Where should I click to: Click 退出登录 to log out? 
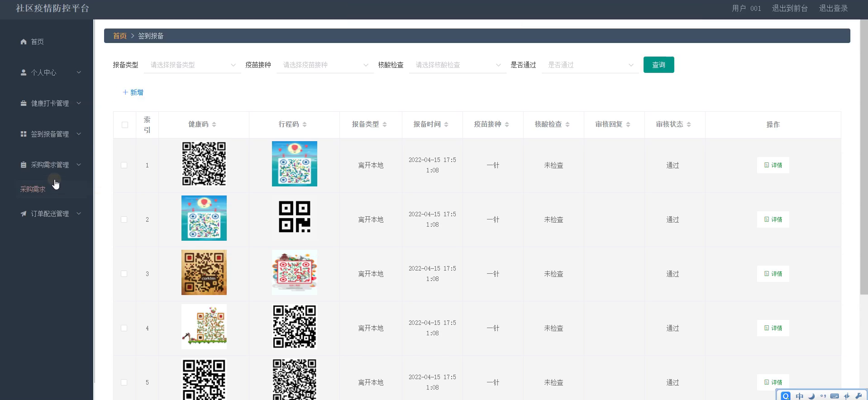(833, 8)
